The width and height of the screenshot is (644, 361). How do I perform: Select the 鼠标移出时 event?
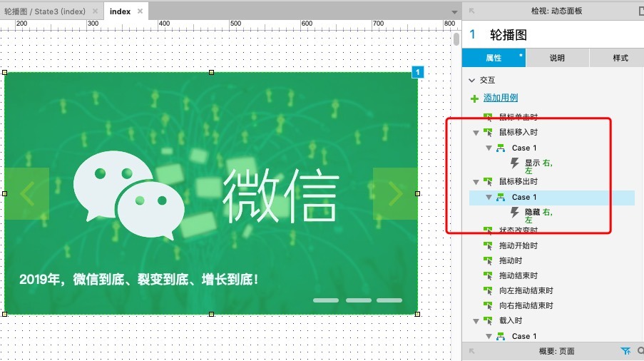(518, 181)
